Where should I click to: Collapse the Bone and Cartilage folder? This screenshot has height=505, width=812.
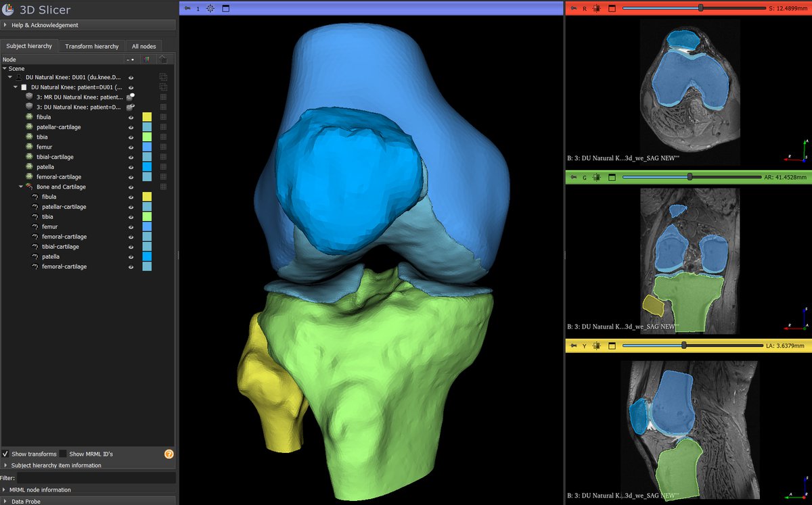(21, 187)
